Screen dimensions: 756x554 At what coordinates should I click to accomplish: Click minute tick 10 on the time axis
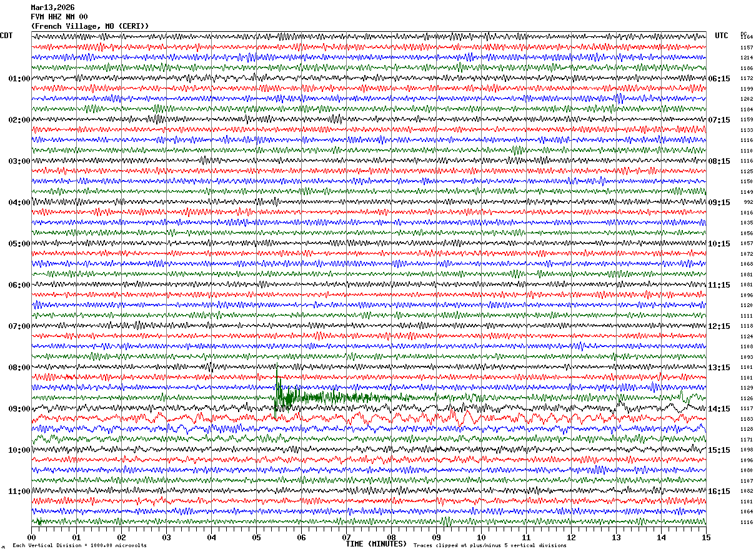(481, 537)
